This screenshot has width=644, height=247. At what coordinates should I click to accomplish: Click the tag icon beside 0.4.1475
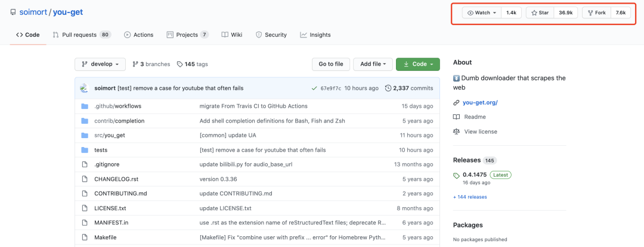tap(456, 176)
